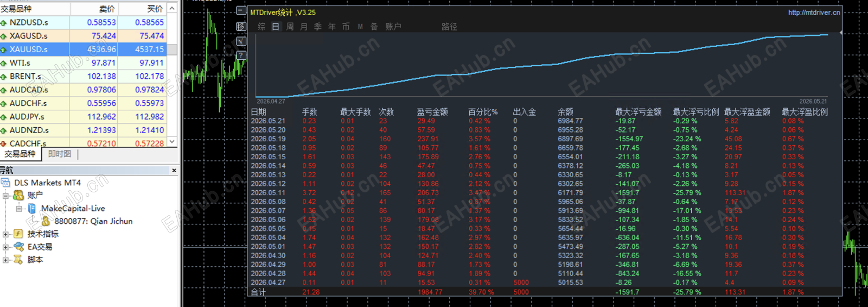Select the 年 yearly statistics tab
Screen dimensions: 868x307
coord(332,27)
